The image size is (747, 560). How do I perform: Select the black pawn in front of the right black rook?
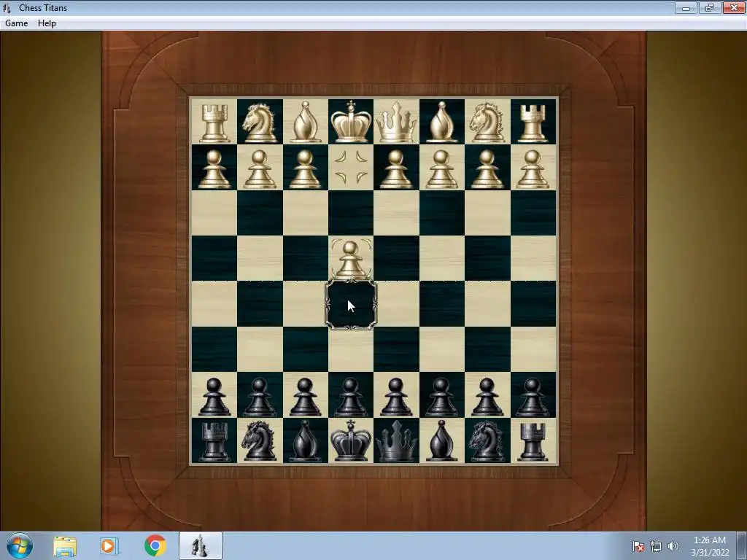click(x=533, y=397)
